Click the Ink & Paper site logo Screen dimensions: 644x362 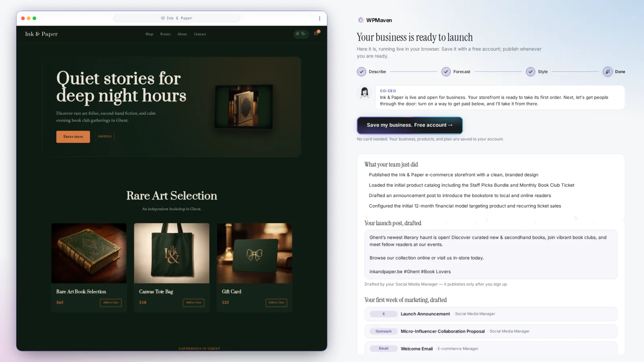coord(41,34)
